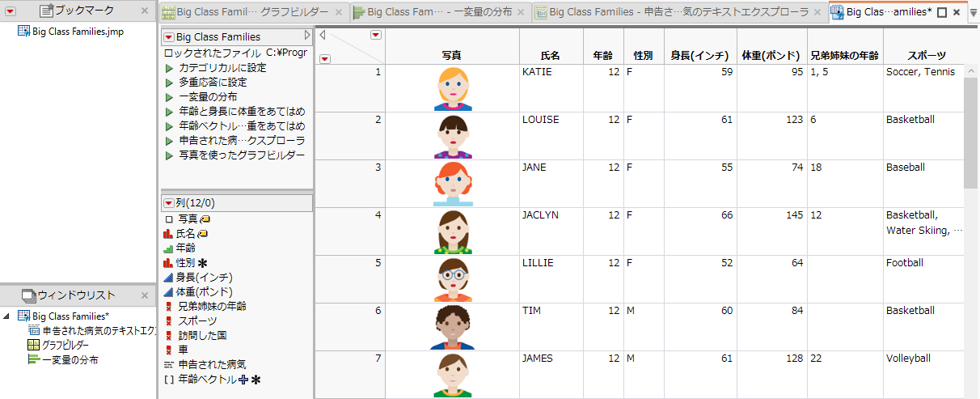Screen dimensions: 980x399
Task: Click the distribution icon in ウィンドウリスト
Action: (34, 359)
